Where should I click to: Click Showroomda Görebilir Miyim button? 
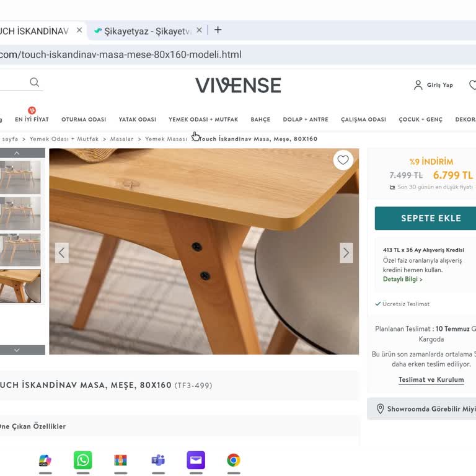point(421,408)
